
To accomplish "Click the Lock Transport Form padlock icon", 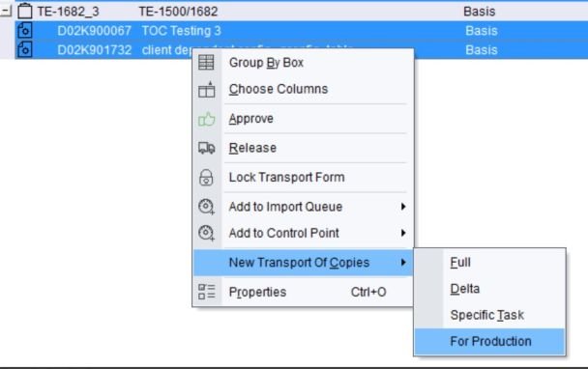I will 206,177.
